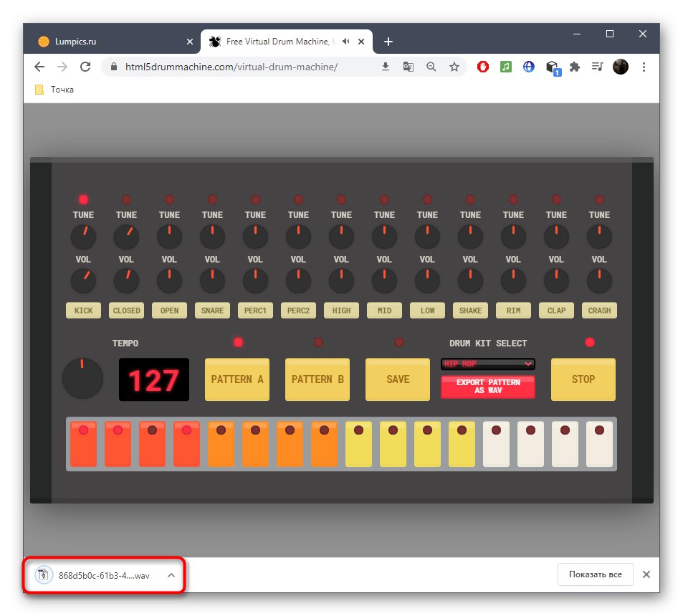Image resolution: width=683 pixels, height=616 pixels.
Task: Click the EXPORT PATTERN AS WAV button
Action: coord(487,387)
